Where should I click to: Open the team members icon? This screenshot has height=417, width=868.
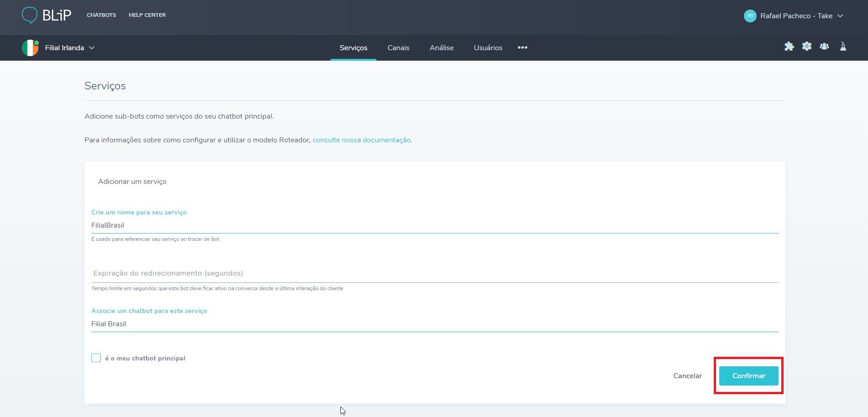tap(824, 47)
